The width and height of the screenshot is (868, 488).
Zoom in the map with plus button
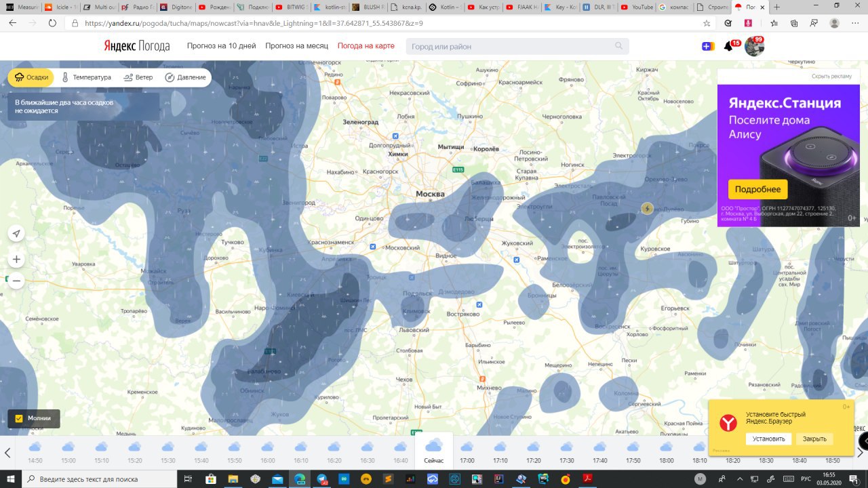[16, 260]
